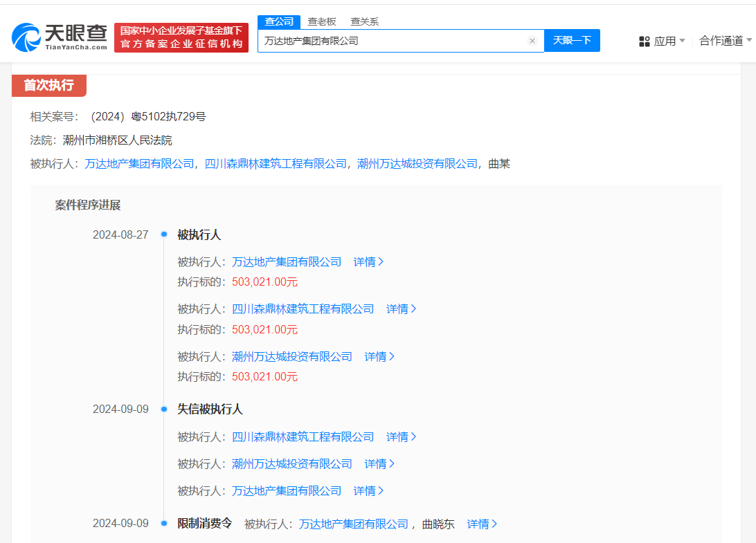Open the 应用 apps grid icon
Viewport: 756px width, 543px height.
coord(645,41)
